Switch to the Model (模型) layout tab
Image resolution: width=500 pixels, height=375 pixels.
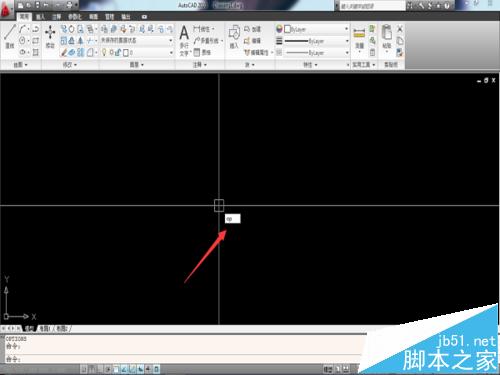click(29, 328)
